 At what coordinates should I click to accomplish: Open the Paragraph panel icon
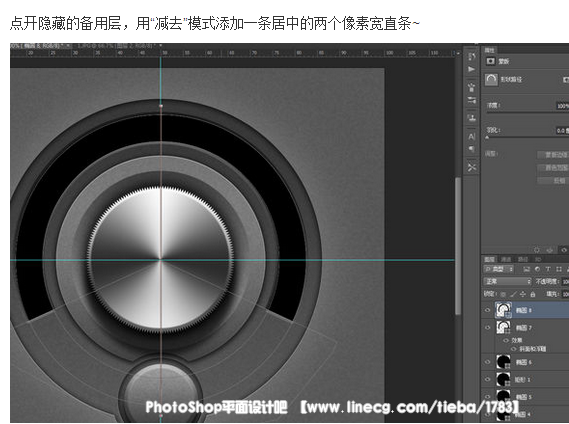point(471,149)
